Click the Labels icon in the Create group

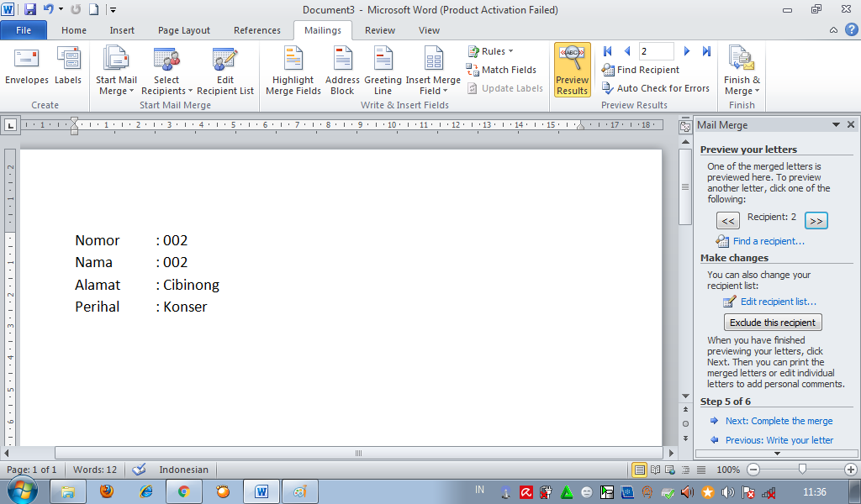pos(68,69)
